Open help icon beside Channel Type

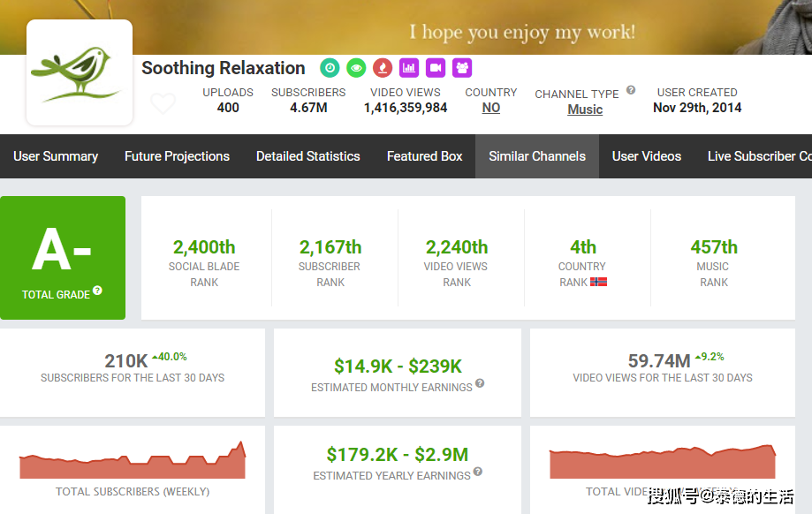click(x=631, y=90)
